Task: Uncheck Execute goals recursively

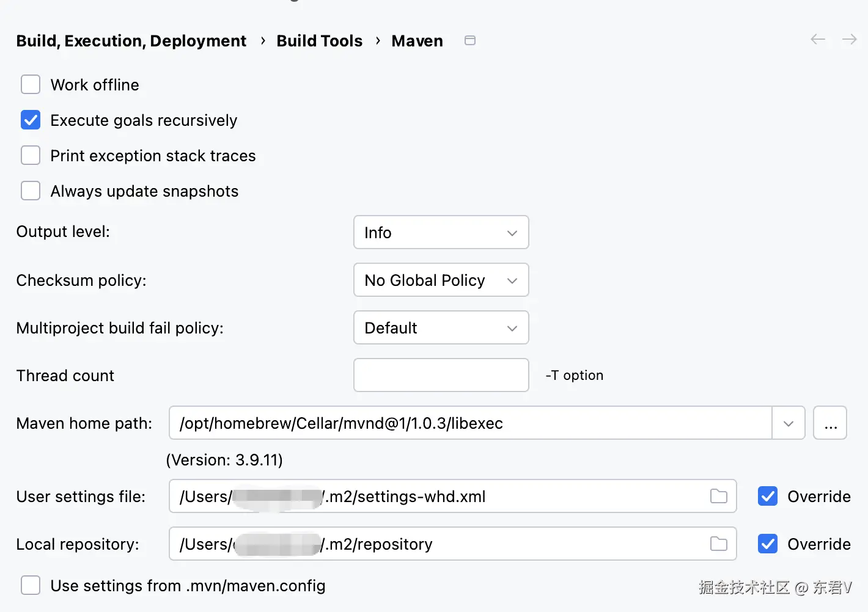Action: (x=31, y=120)
